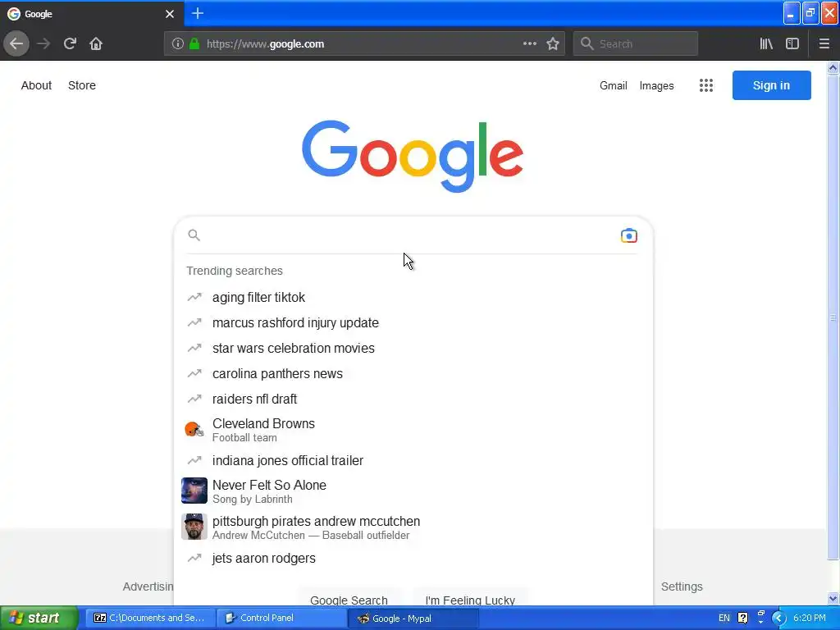The height and width of the screenshot is (630, 840).
Task: Click the page scrollbar up arrow
Action: click(x=833, y=67)
